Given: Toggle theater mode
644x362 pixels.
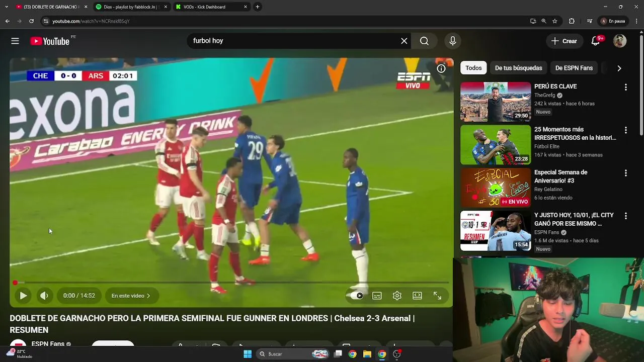Looking at the screenshot, I should coord(417,296).
